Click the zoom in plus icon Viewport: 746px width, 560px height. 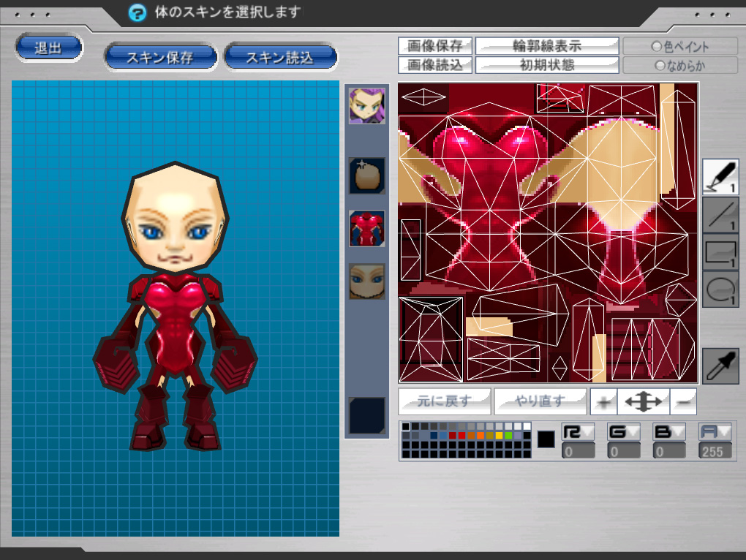pyautogui.click(x=603, y=402)
